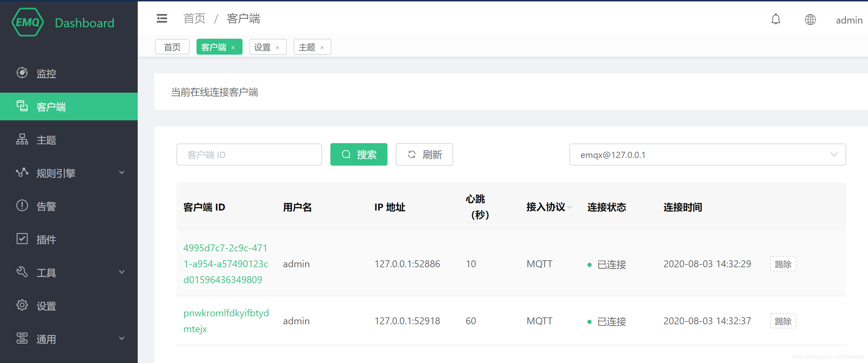
Task: Kick out client pnwkromlfdkyifbtydmtejx with 踢除
Action: [x=783, y=321]
